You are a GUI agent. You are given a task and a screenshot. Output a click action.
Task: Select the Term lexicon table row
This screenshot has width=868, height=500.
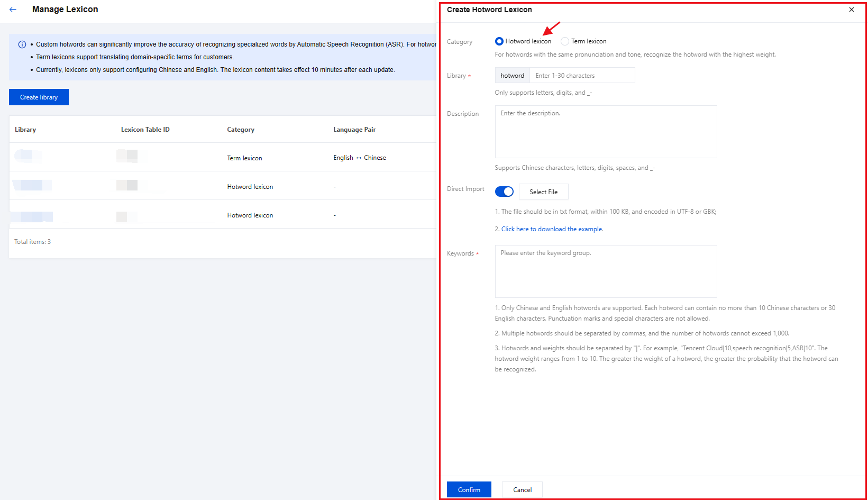(x=244, y=158)
